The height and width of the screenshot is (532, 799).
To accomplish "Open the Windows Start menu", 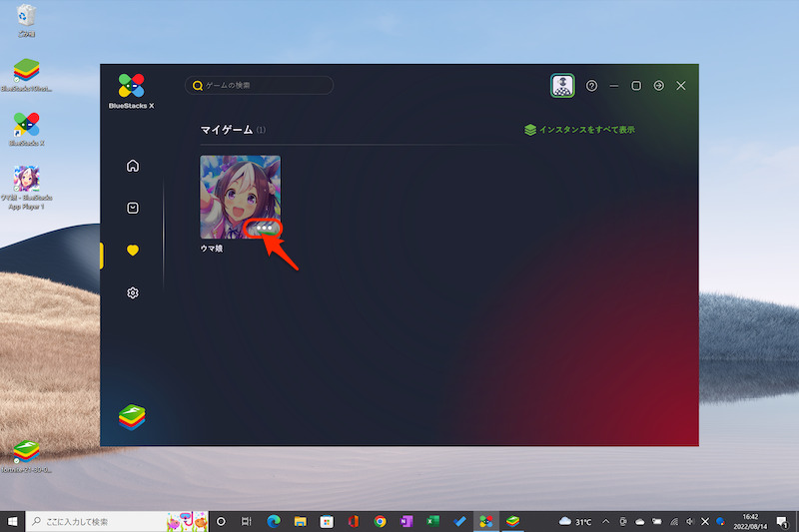I will tap(13, 521).
